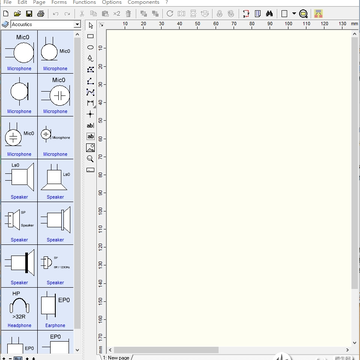
Task: Open the Components menu
Action: coord(143,2)
